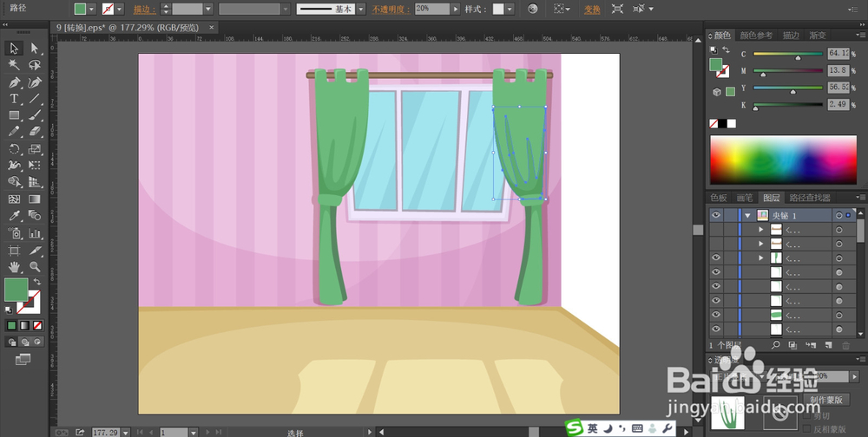Click the 制作蒙版 button
This screenshot has width=868, height=437.
(826, 400)
